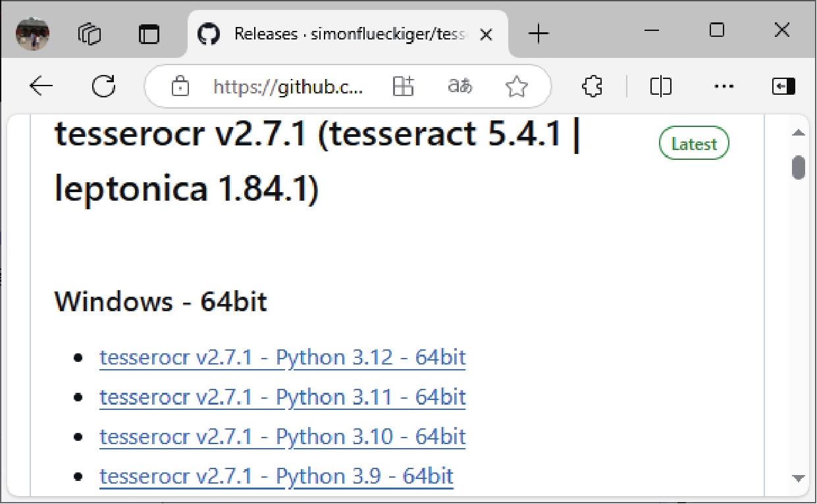Viewport: 817px width, 504px height.
Task: Open a new browser tab
Action: click(539, 34)
